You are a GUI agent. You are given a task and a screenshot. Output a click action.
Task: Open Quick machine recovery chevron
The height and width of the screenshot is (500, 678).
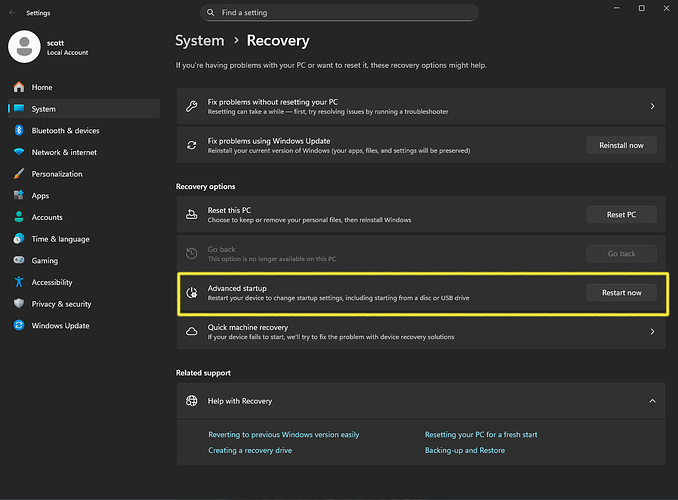tap(652, 332)
